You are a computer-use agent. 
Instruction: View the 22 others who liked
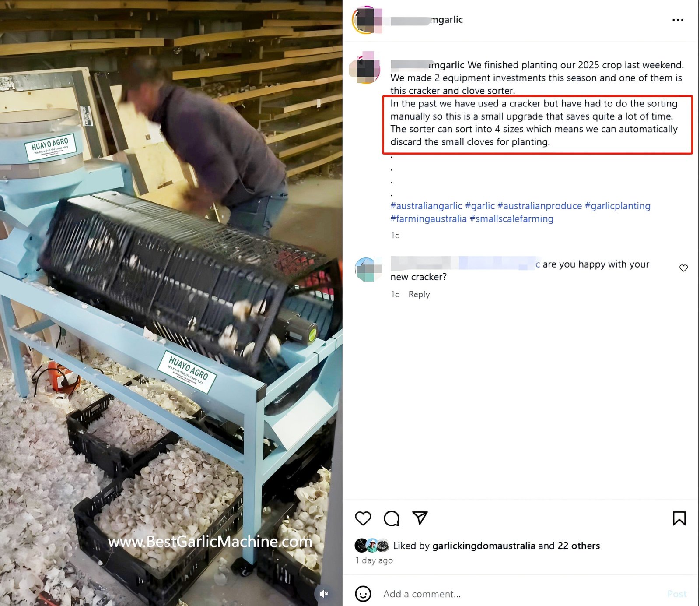click(578, 546)
